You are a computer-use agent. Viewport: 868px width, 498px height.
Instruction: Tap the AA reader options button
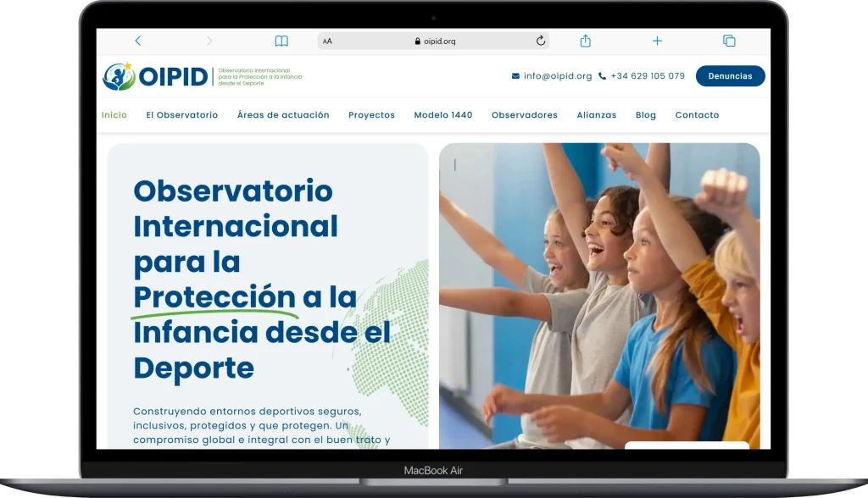click(328, 41)
